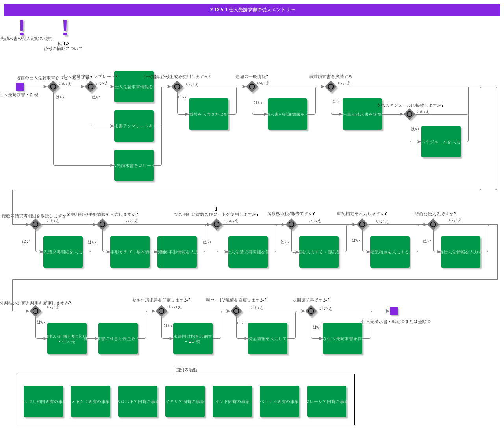504x429 pixels.
Task: Open the 時仕入先情報を入力 task box
Action: [461, 252]
